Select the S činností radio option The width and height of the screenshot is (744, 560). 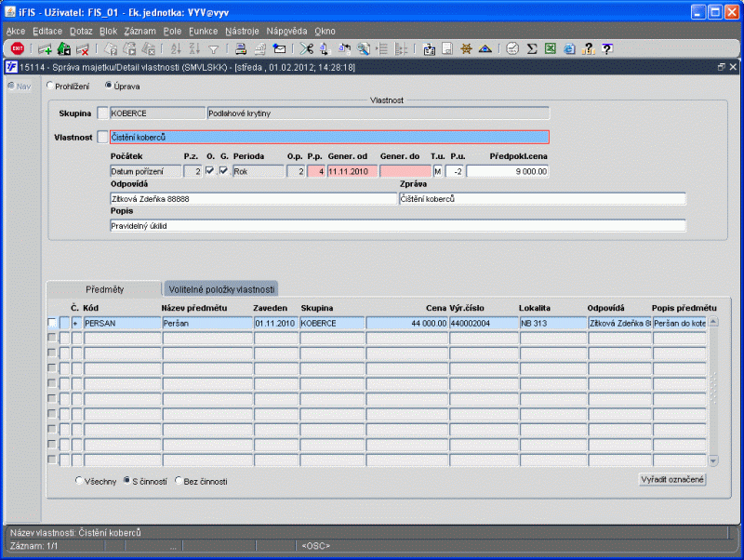(127, 481)
